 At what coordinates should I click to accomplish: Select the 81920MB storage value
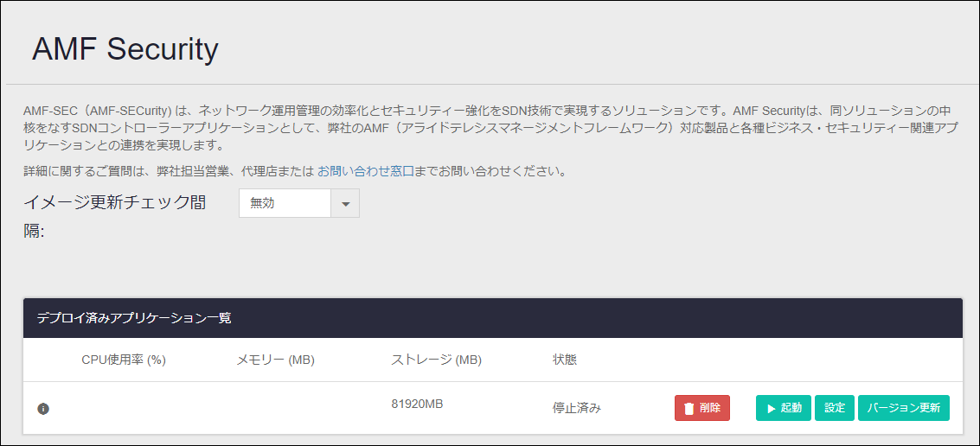click(x=418, y=404)
